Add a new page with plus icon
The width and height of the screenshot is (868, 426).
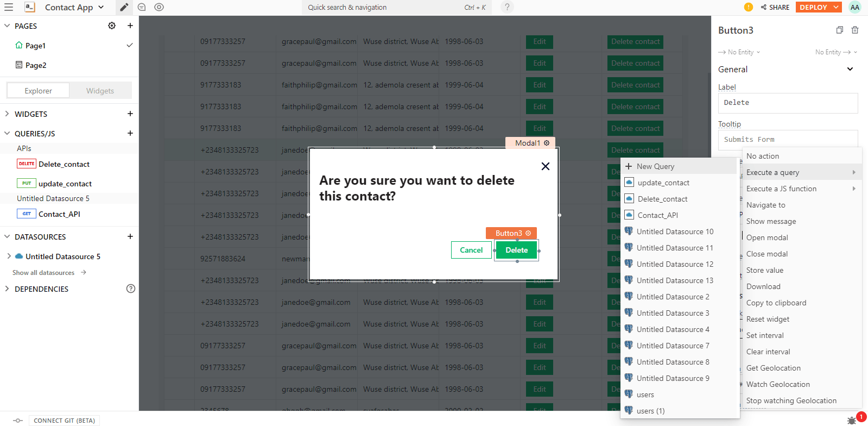(x=130, y=26)
